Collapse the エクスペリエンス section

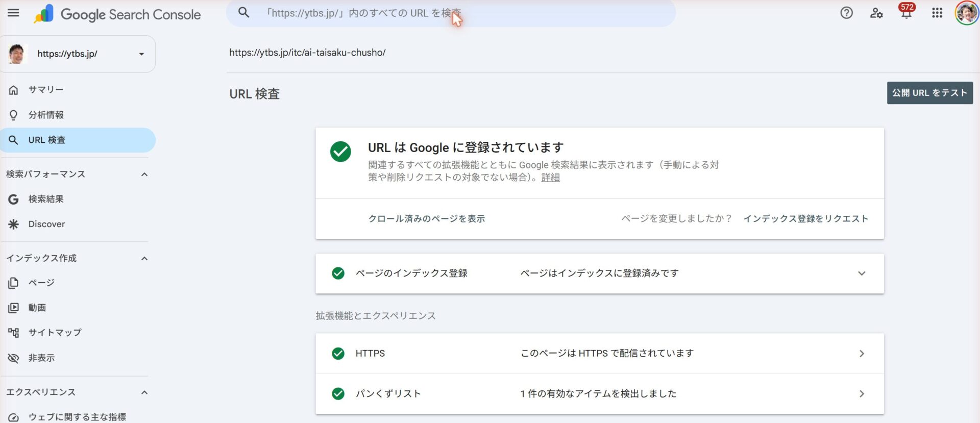pyautogui.click(x=144, y=392)
